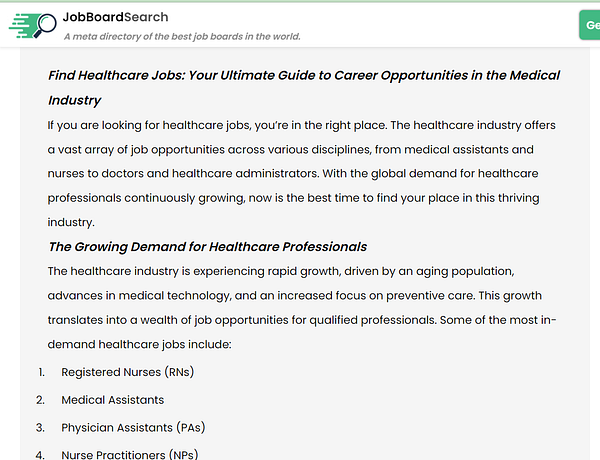This screenshot has height=460, width=600.
Task: Click the list number 3 marker
Action: point(40,428)
